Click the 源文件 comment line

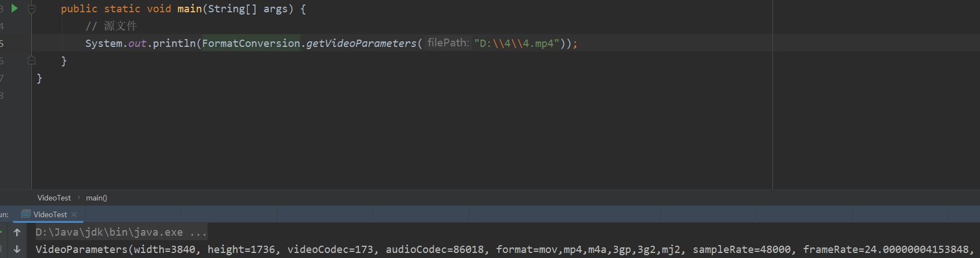[x=111, y=26]
